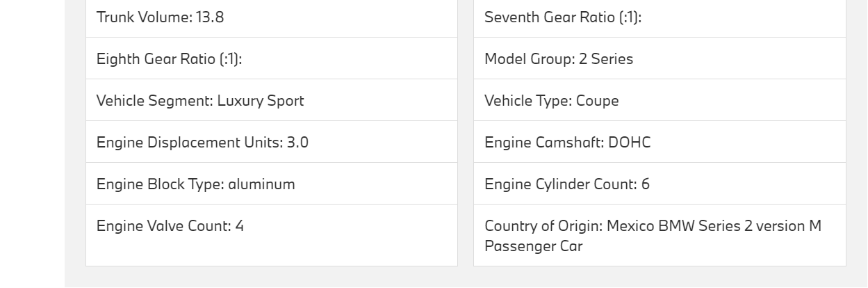The image size is (868, 288).
Task: Click the 'aluminum' block type value
Action: tap(261, 184)
